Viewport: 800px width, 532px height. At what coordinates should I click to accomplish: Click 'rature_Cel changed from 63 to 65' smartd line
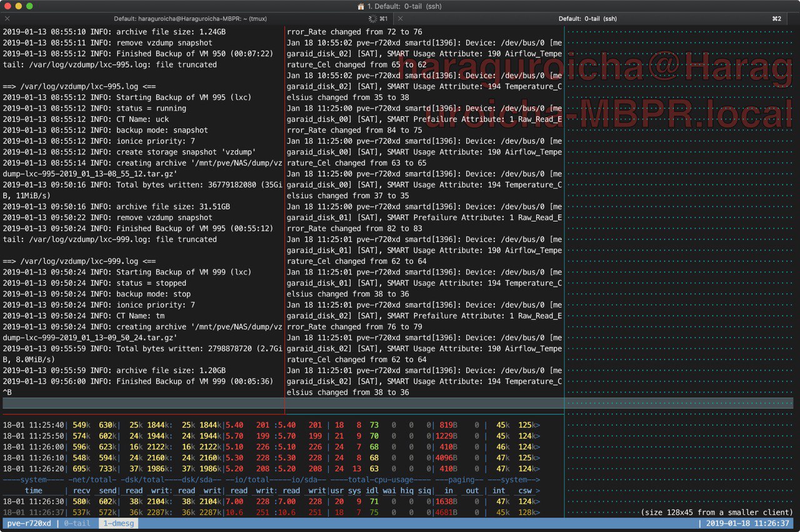tap(357, 163)
